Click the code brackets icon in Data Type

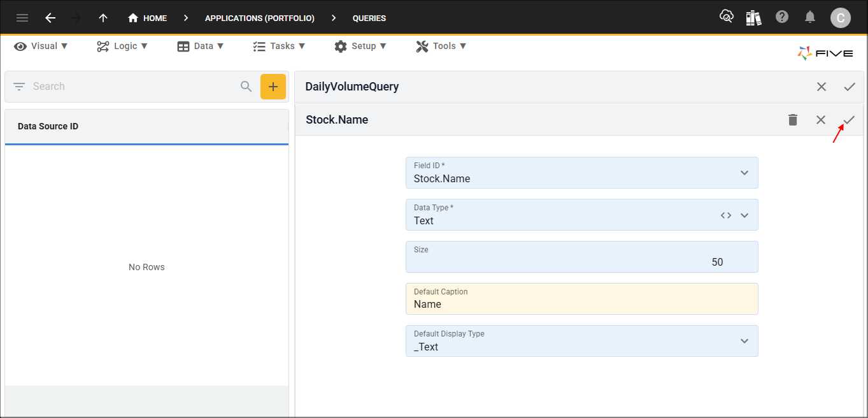click(x=726, y=215)
